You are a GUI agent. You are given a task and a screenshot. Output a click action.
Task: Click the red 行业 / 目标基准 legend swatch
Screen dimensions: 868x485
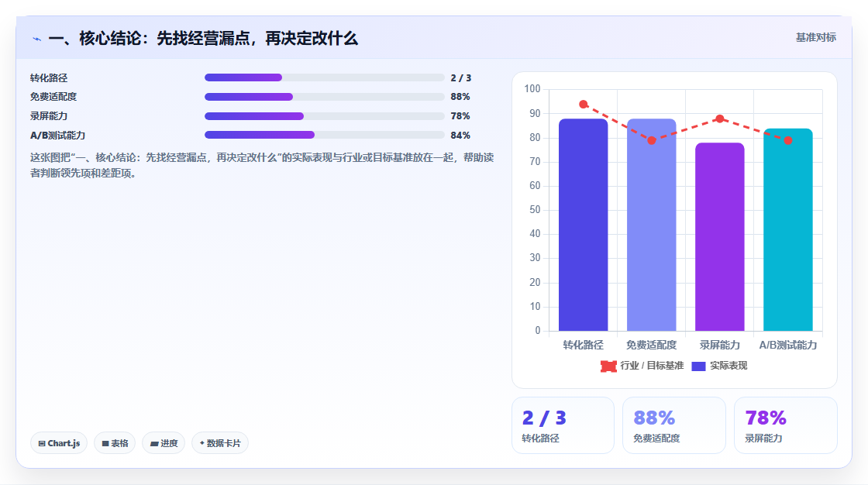pyautogui.click(x=608, y=366)
